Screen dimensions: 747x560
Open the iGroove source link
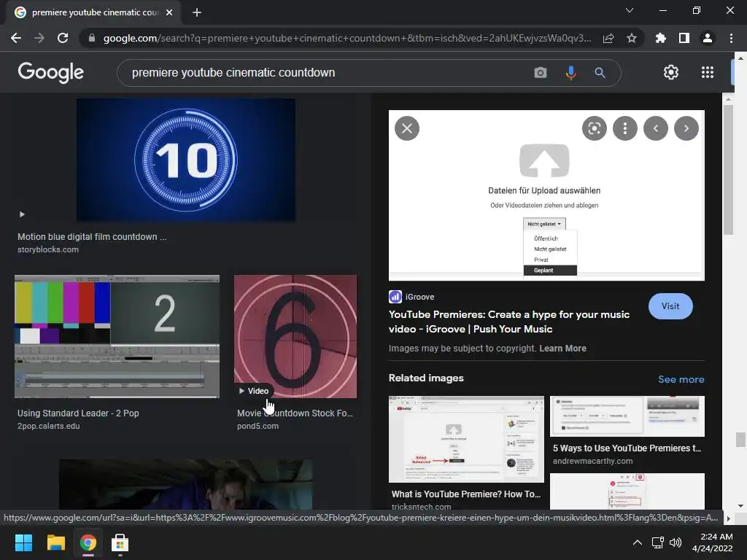(411, 297)
